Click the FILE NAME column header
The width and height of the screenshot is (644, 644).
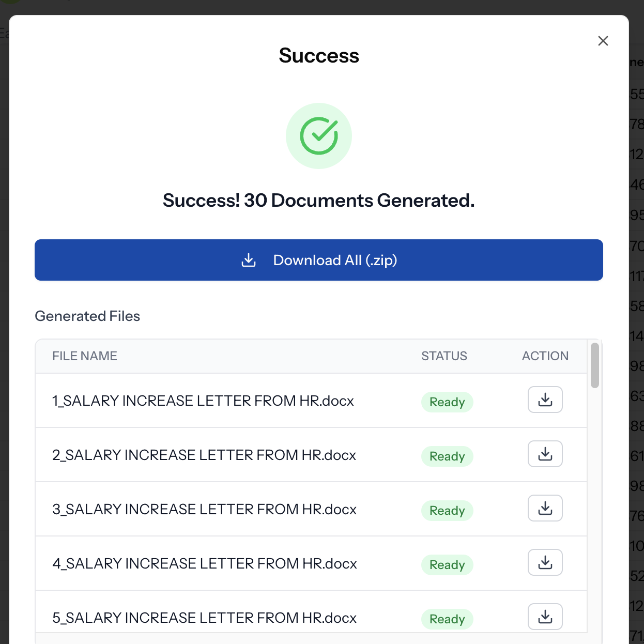[x=85, y=356]
